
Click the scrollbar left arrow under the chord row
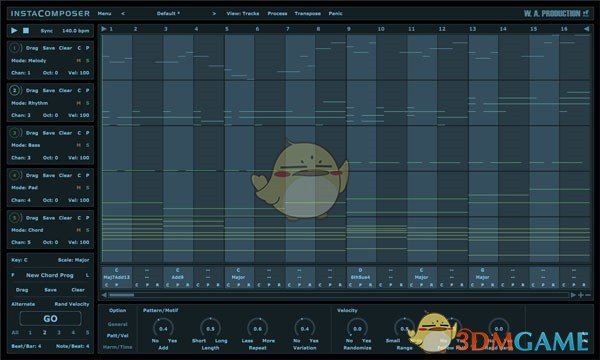click(104, 295)
